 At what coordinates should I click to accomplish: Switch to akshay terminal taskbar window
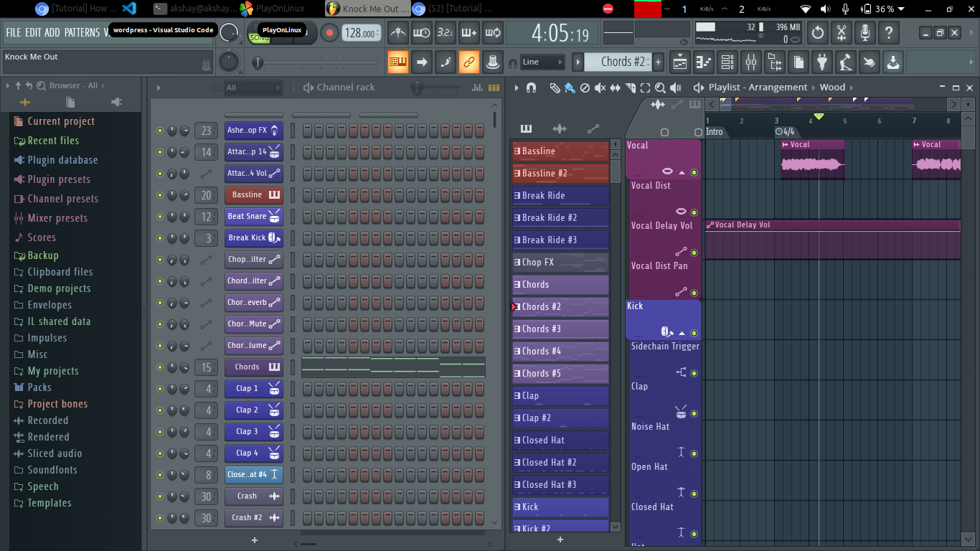click(x=195, y=9)
